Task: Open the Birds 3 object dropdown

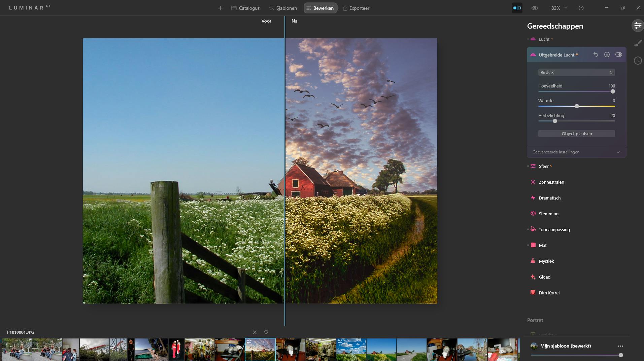Action: (x=576, y=72)
